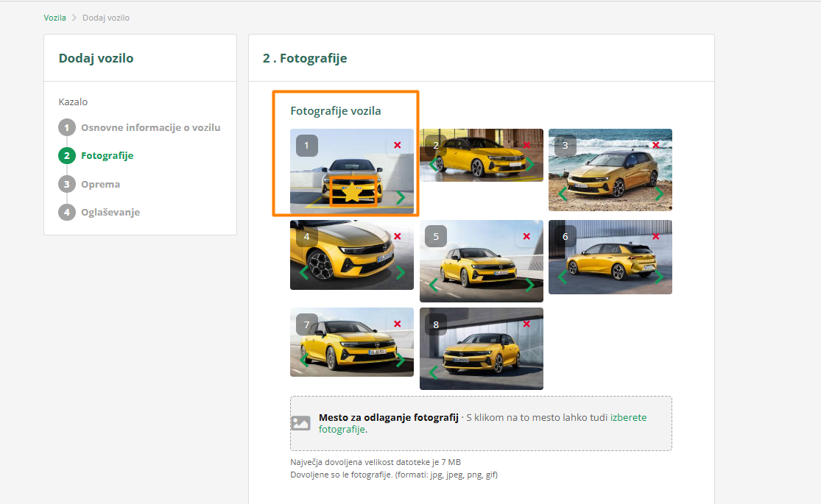Click the gold star on photo 1
Viewport: 821px width, 504px height.
click(353, 194)
